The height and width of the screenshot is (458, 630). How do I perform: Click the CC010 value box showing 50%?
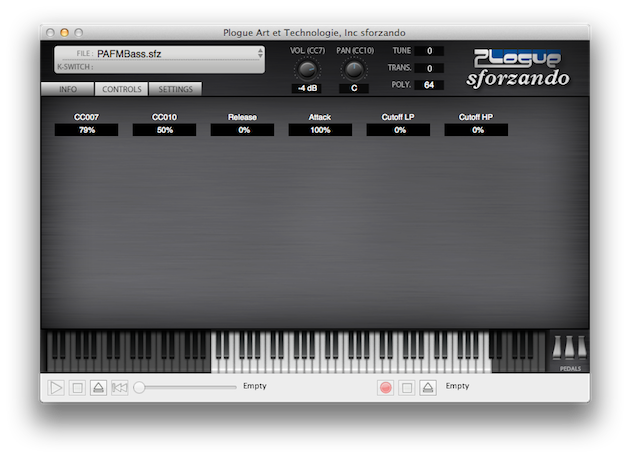pos(164,130)
